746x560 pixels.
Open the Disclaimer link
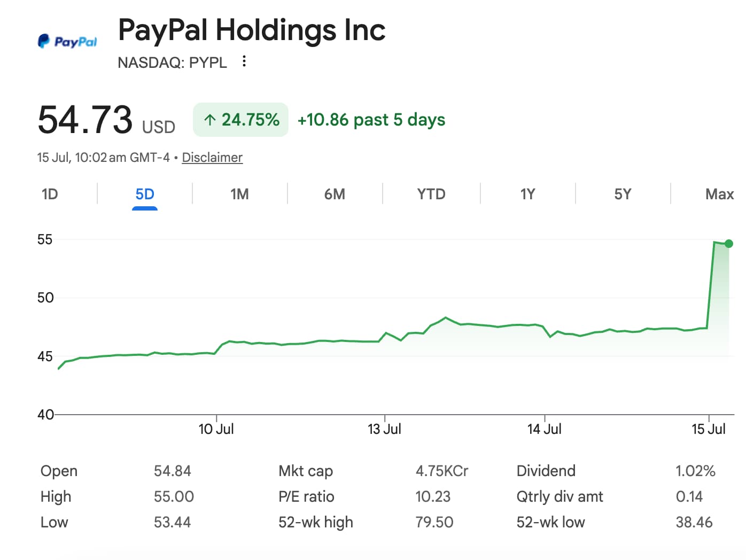pos(212,158)
